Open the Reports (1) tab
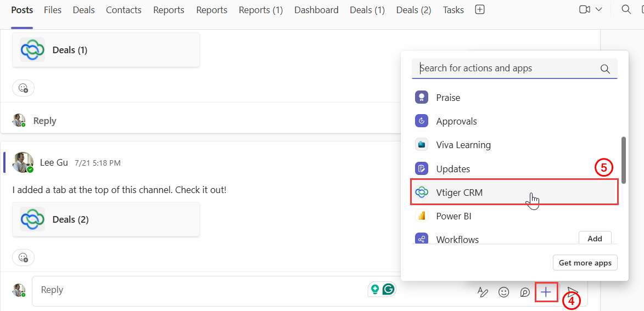 tap(261, 10)
